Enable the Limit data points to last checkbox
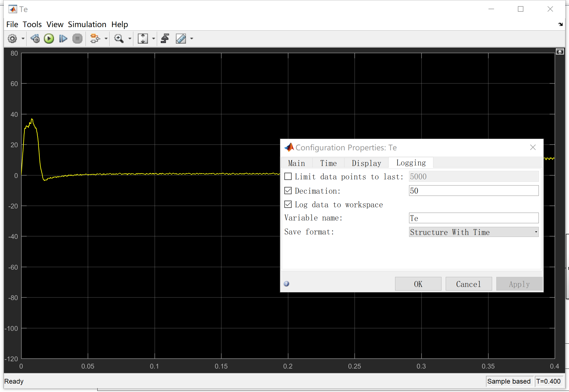Screen dimensions: 569x392 (x=288, y=176)
